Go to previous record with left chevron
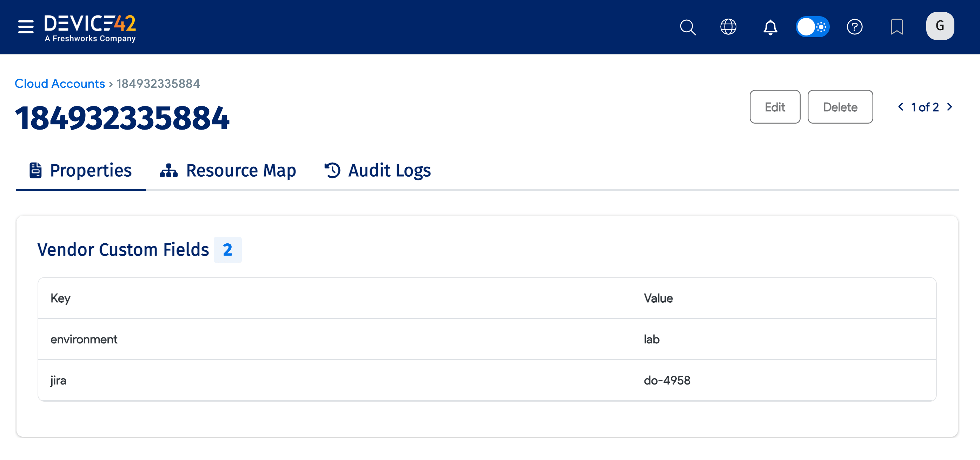The width and height of the screenshot is (980, 460). 900,107
